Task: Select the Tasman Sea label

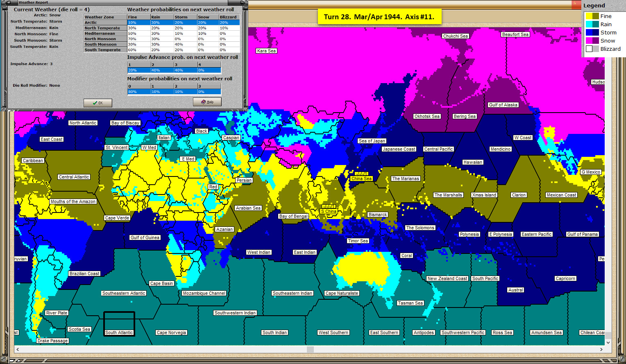Action: [411, 303]
